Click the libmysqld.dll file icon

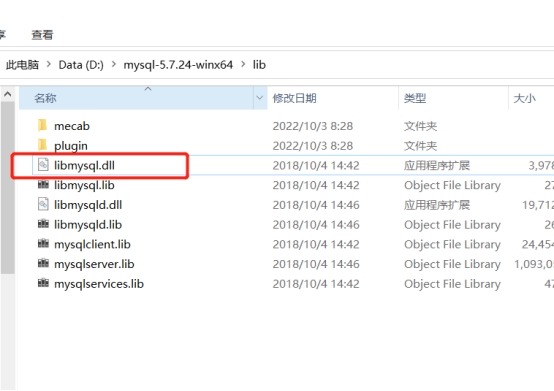(43, 205)
